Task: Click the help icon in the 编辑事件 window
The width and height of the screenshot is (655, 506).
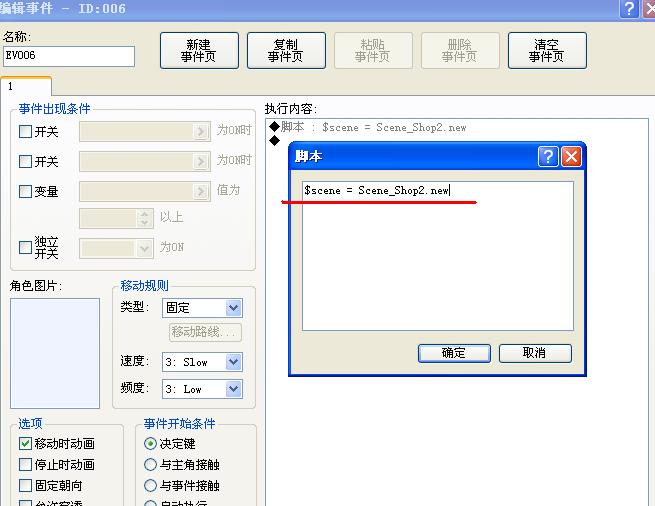Action: (629, 9)
